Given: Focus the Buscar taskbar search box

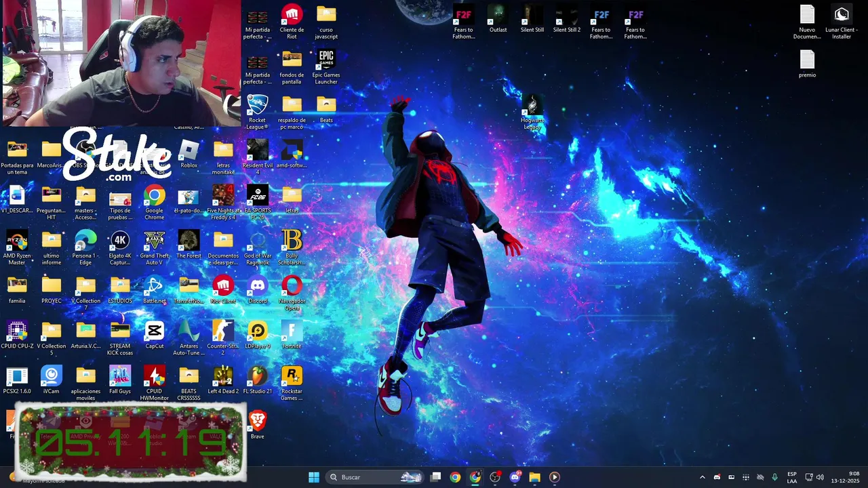Looking at the screenshot, I should click(x=375, y=477).
